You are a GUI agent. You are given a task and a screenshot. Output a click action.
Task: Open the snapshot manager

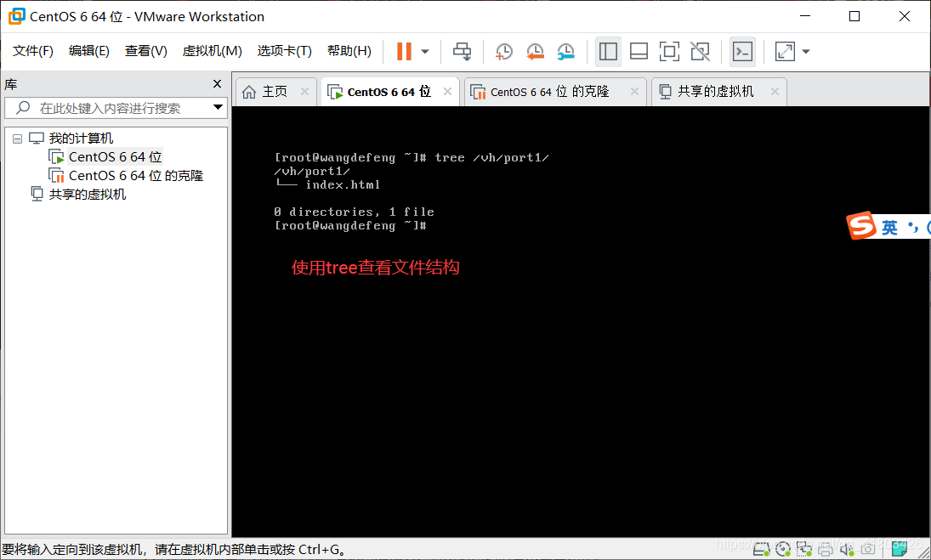(565, 51)
